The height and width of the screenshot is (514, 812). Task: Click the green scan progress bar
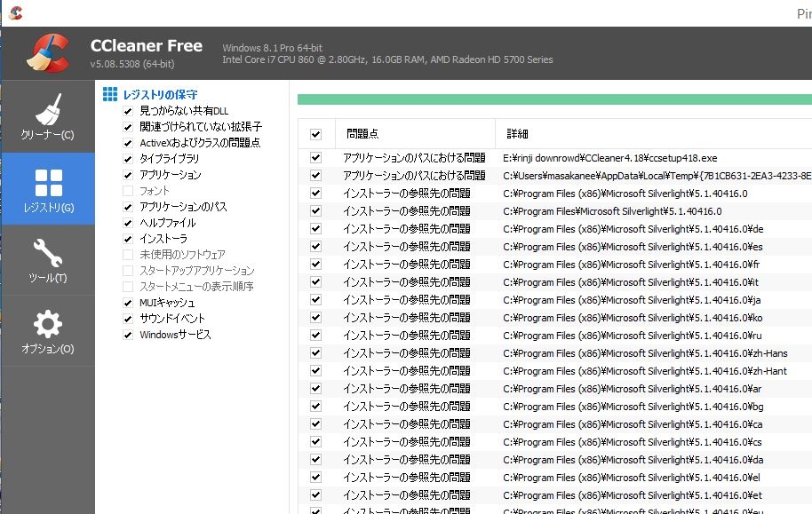tap(554, 99)
